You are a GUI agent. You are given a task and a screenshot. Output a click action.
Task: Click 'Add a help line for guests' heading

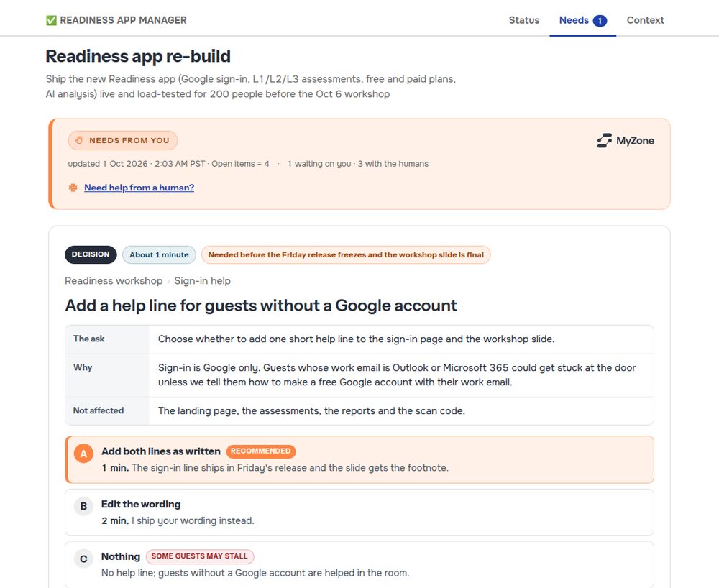261,306
